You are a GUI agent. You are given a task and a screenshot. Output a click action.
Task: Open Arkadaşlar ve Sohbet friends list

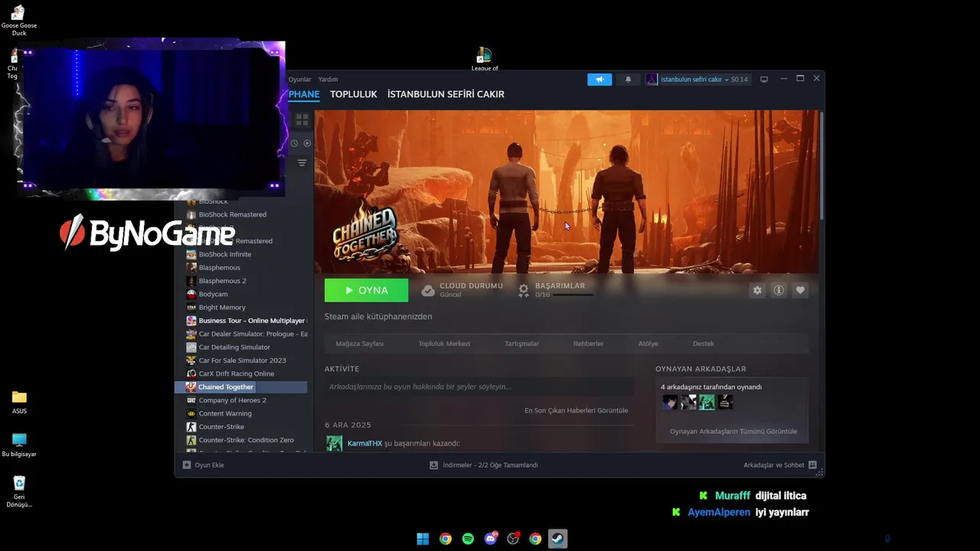pos(780,465)
